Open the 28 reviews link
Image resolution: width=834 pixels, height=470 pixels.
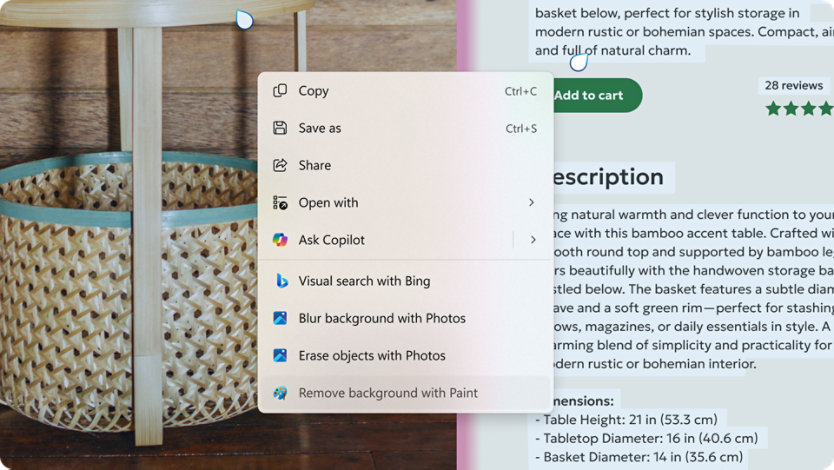pos(794,85)
